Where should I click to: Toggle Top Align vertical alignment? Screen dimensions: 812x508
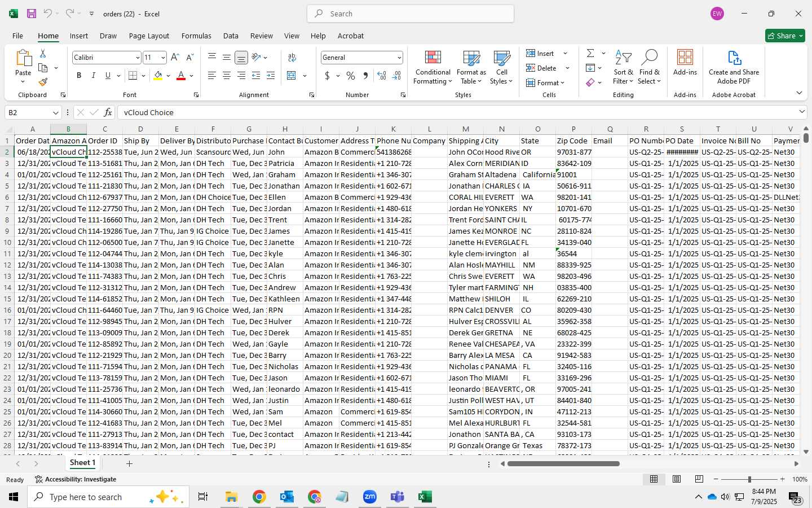[212, 58]
